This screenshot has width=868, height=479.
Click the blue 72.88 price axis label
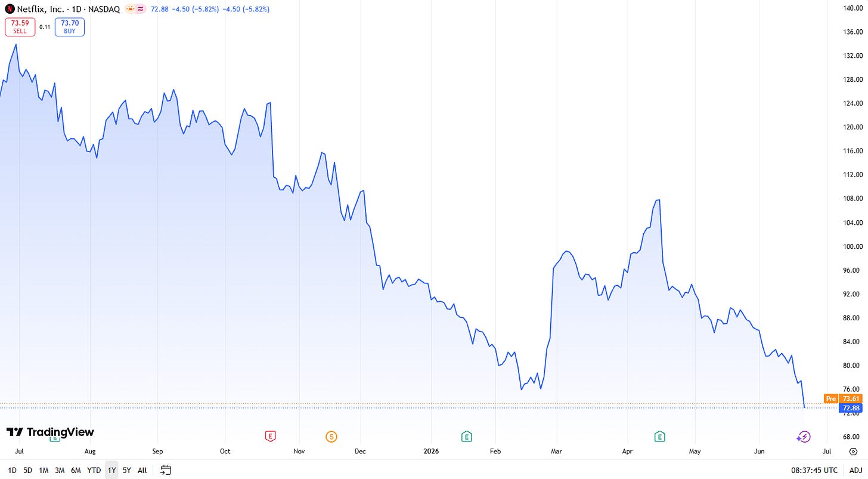coord(851,409)
